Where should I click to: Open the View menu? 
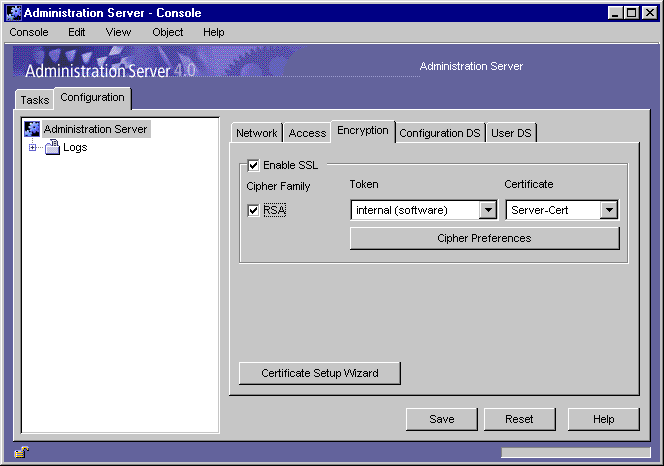click(x=118, y=32)
